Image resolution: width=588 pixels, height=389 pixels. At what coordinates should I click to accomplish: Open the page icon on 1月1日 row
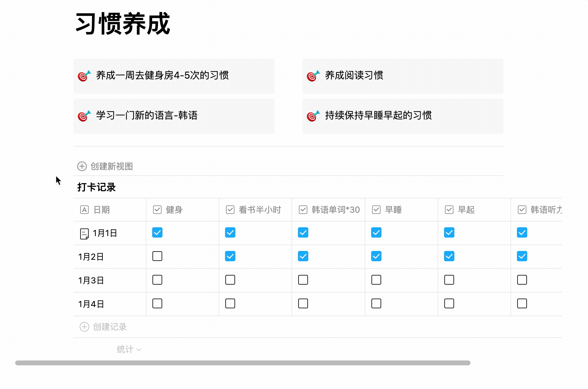point(84,234)
